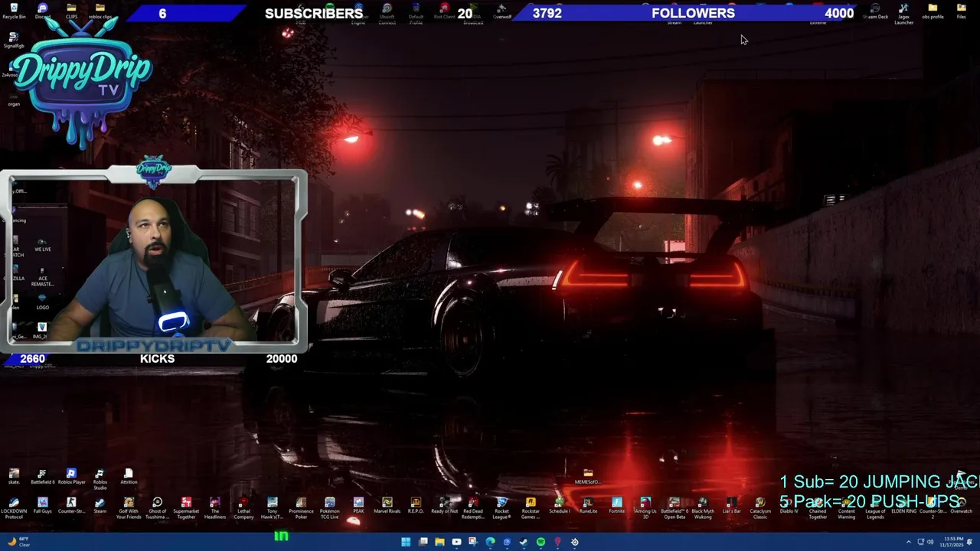The height and width of the screenshot is (551, 980).
Task: Launch the Rocket League shortcut
Action: [501, 508]
